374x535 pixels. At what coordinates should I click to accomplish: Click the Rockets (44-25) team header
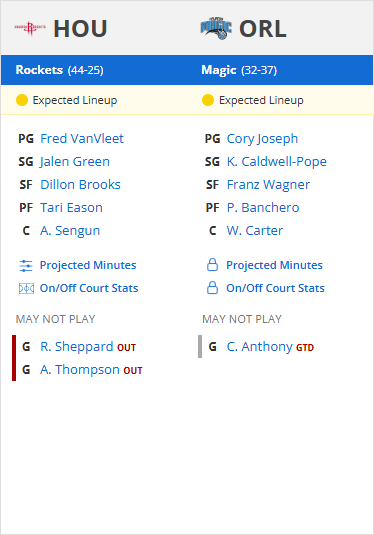pos(59,70)
